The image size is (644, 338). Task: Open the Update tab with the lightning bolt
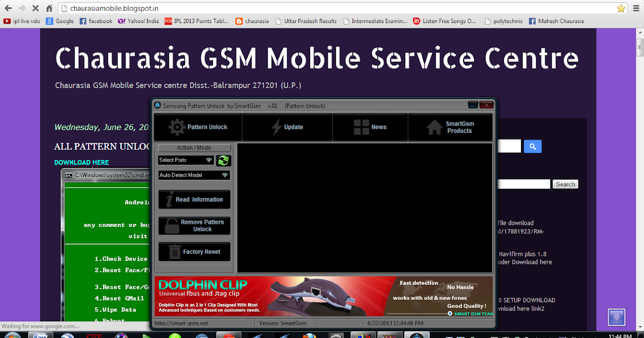(287, 127)
